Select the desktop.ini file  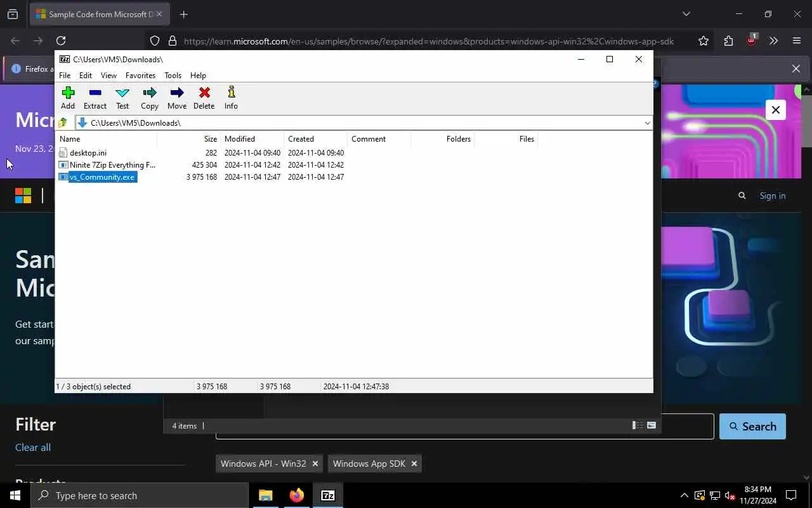coord(88,153)
